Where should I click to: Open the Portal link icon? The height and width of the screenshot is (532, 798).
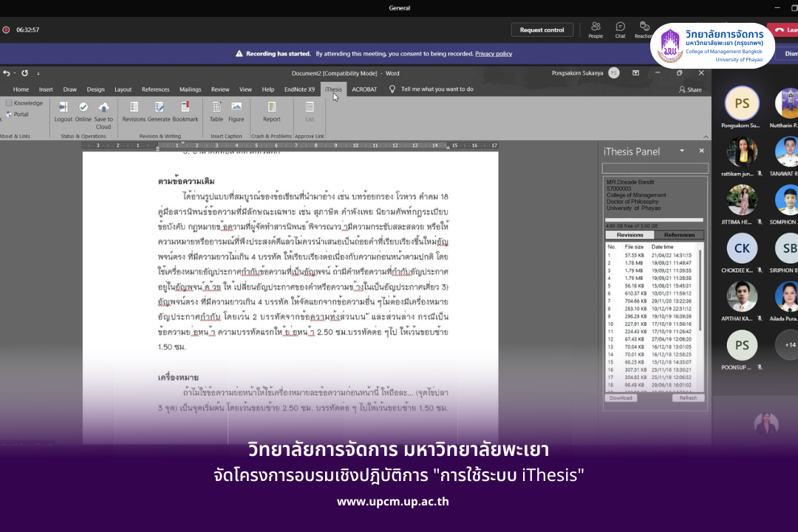point(9,114)
